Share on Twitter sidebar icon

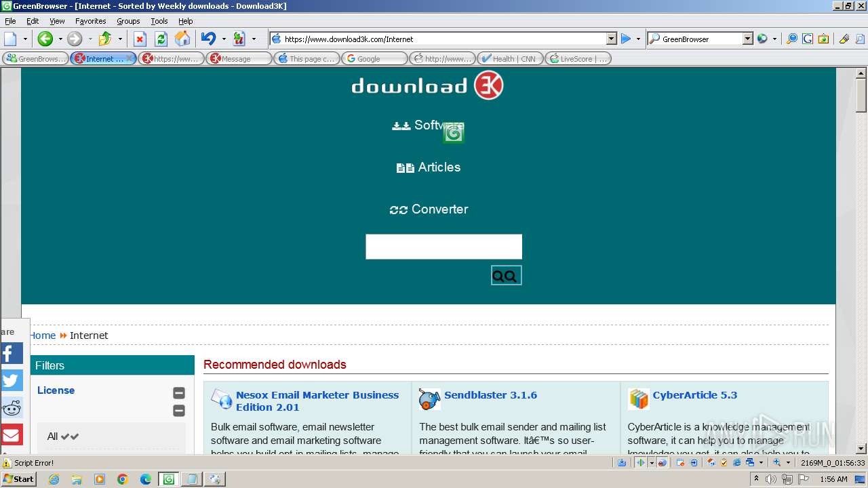12,380
